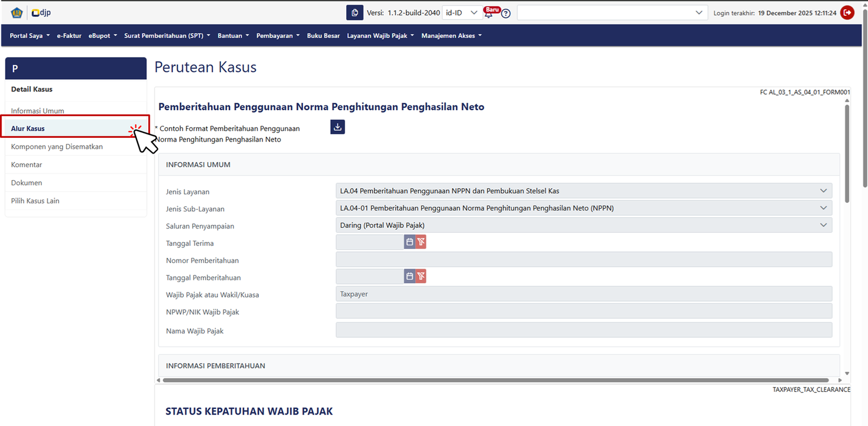Screen dimensions: 868x426
Task: Open the Surat Pemberitahuan (SPT) menu
Action: 167,36
